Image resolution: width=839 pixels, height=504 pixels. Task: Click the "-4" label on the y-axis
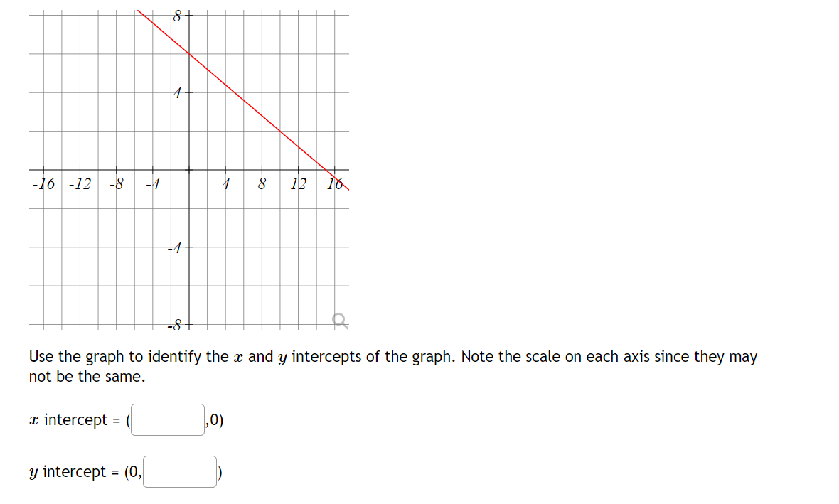coord(173,247)
